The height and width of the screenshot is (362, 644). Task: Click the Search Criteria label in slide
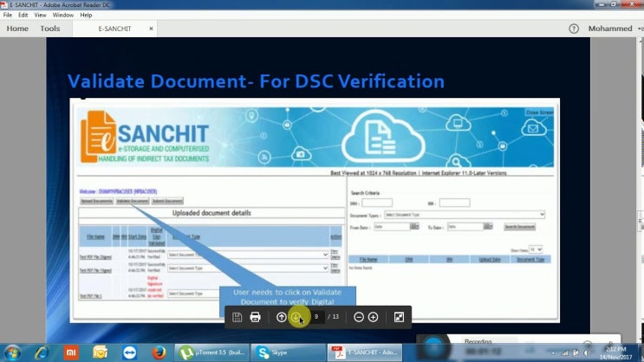(x=365, y=193)
